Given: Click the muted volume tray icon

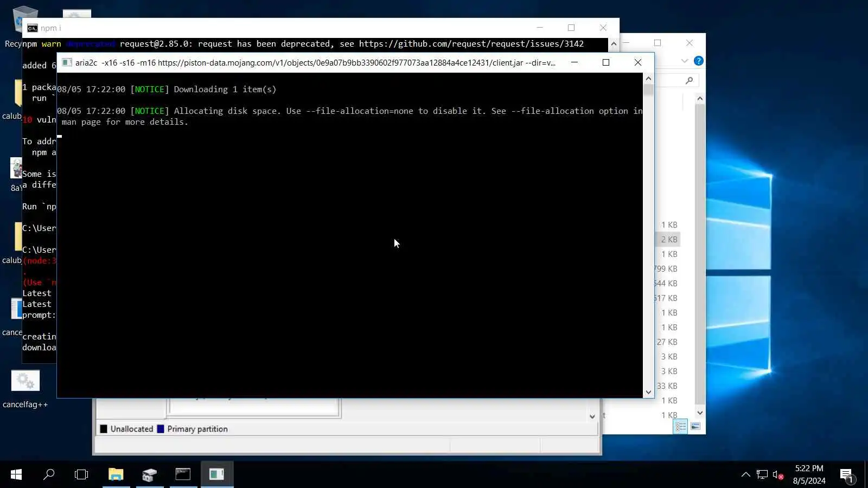Looking at the screenshot, I should [778, 475].
